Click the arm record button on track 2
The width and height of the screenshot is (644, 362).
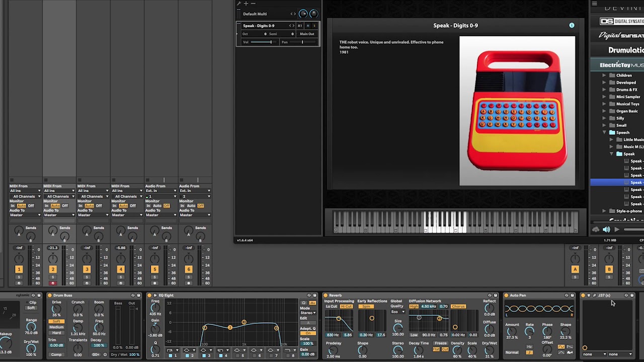(x=53, y=283)
